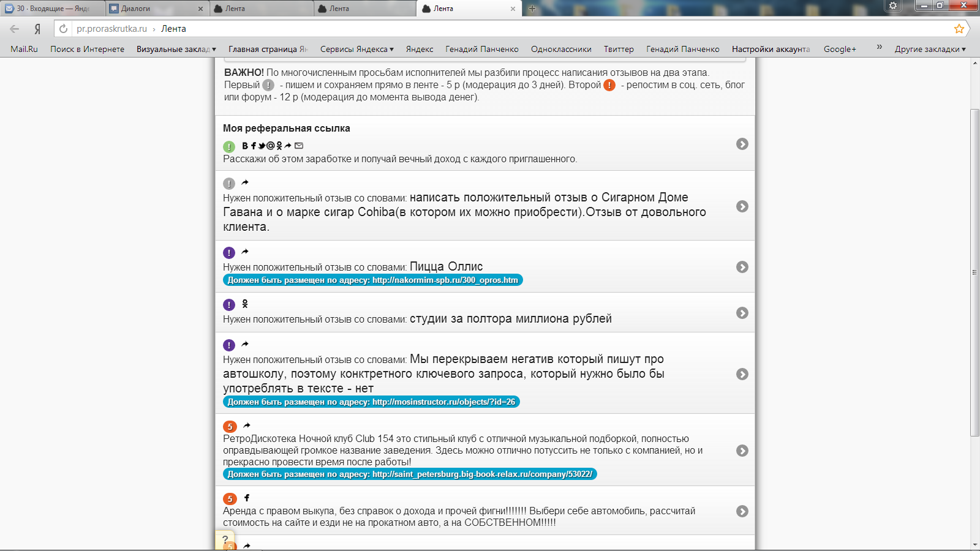Share referral link via VKontakte icon
This screenshot has height=551, width=980.
pos(245,146)
